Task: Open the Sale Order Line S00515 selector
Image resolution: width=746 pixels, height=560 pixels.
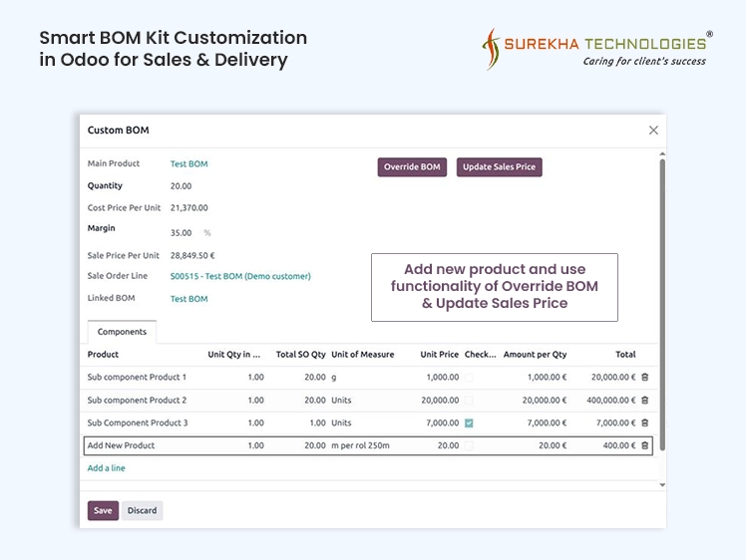Action: (240, 276)
